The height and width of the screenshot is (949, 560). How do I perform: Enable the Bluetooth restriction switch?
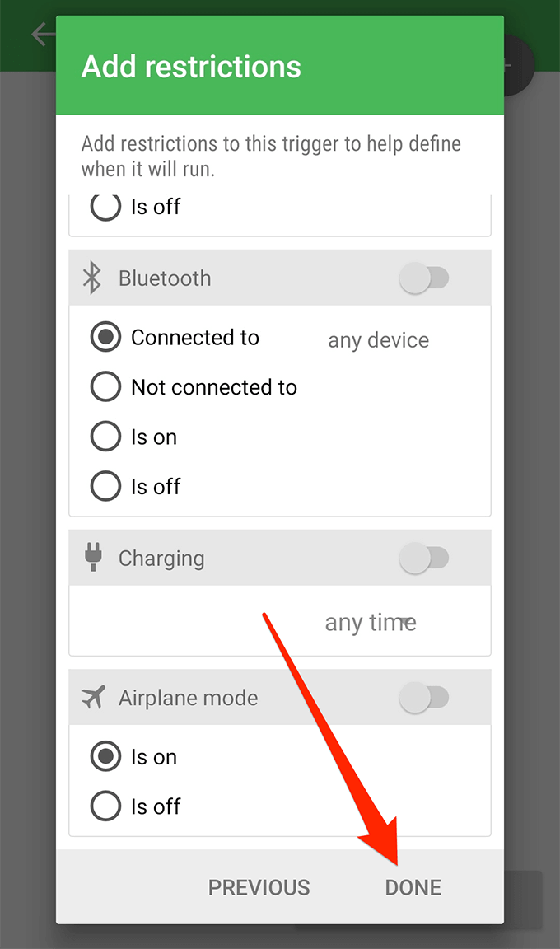(424, 278)
